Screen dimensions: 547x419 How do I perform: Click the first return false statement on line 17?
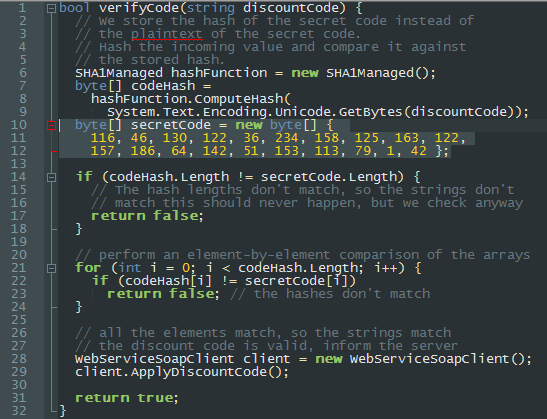147,216
